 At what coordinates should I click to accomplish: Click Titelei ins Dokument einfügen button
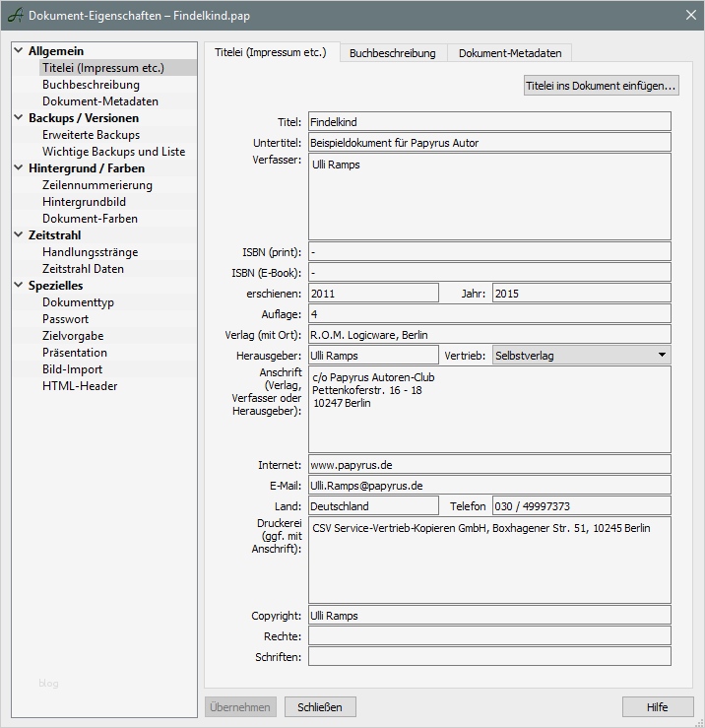[x=601, y=86]
